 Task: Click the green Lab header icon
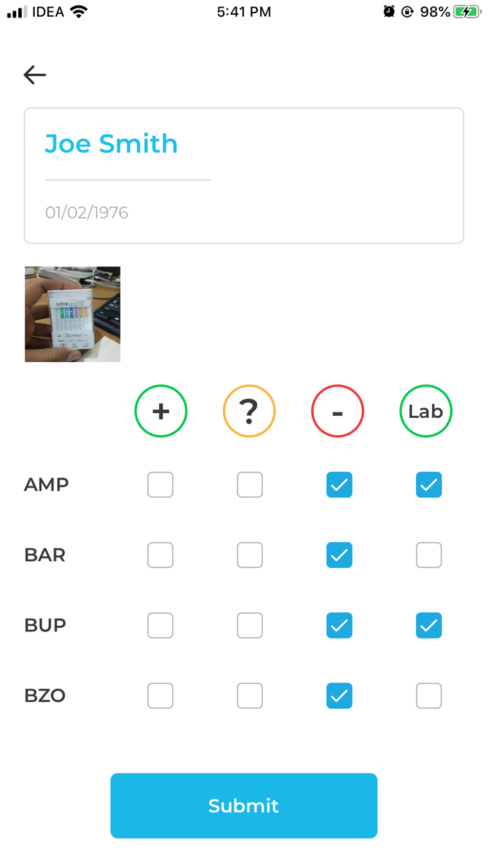tap(425, 411)
